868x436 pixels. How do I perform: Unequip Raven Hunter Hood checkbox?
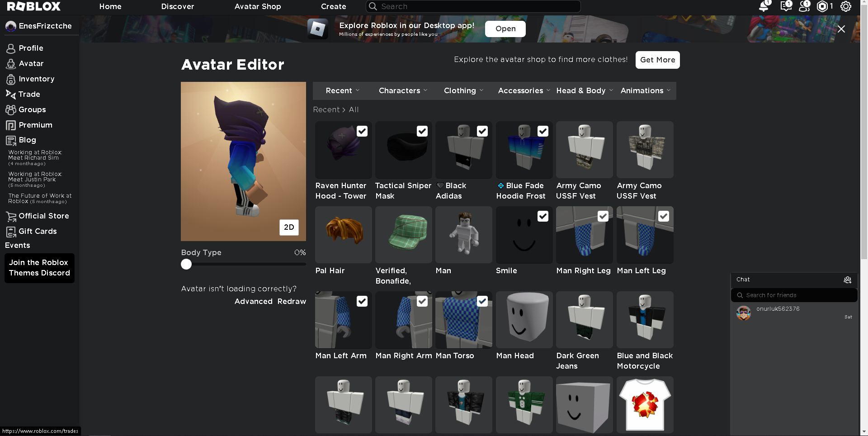(362, 131)
